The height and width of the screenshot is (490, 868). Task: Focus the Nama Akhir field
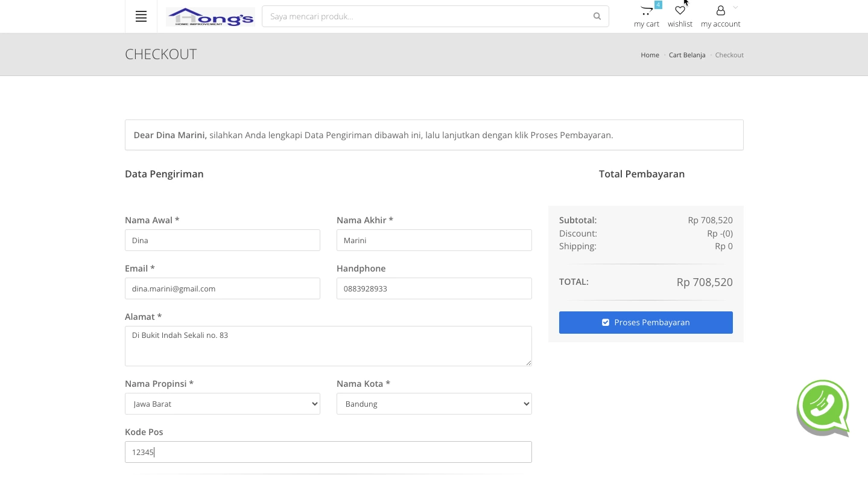point(434,240)
